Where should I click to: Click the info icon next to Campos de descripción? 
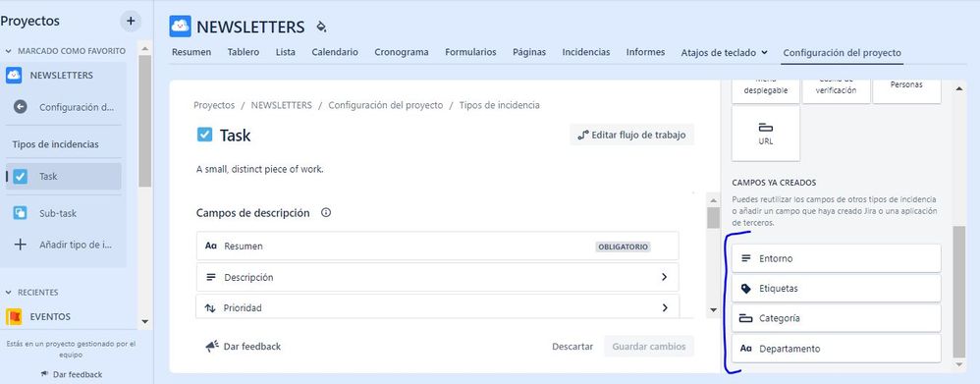coord(326,213)
